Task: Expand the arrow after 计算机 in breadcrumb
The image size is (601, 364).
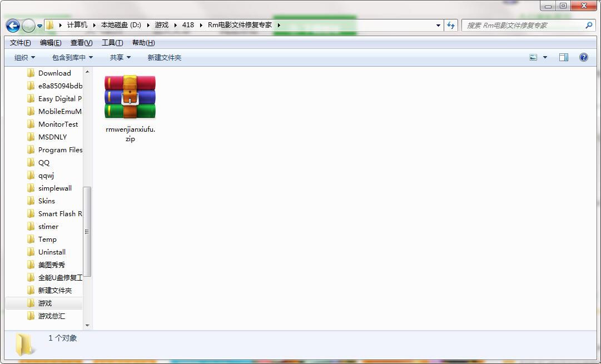Action: 95,26
